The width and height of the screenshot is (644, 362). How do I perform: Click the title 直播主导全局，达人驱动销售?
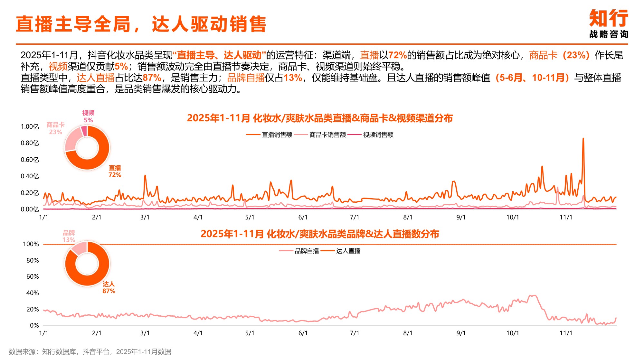click(x=141, y=24)
